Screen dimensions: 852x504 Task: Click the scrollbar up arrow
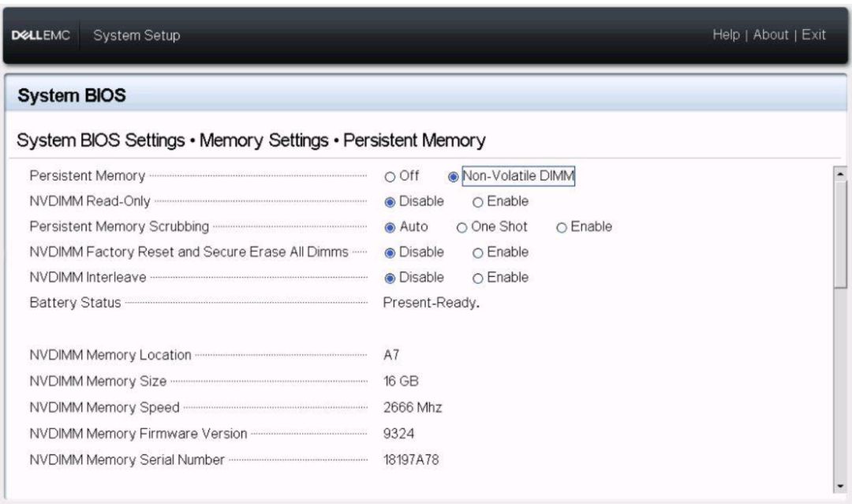pos(841,174)
